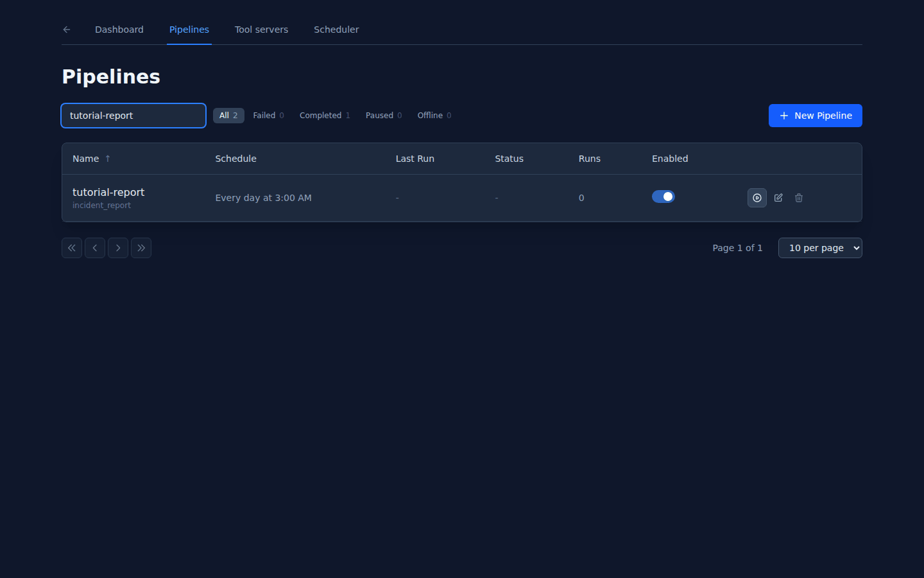Screen dimensions: 924x578
Task: Click the back arrow icon
Action: pos(67,30)
